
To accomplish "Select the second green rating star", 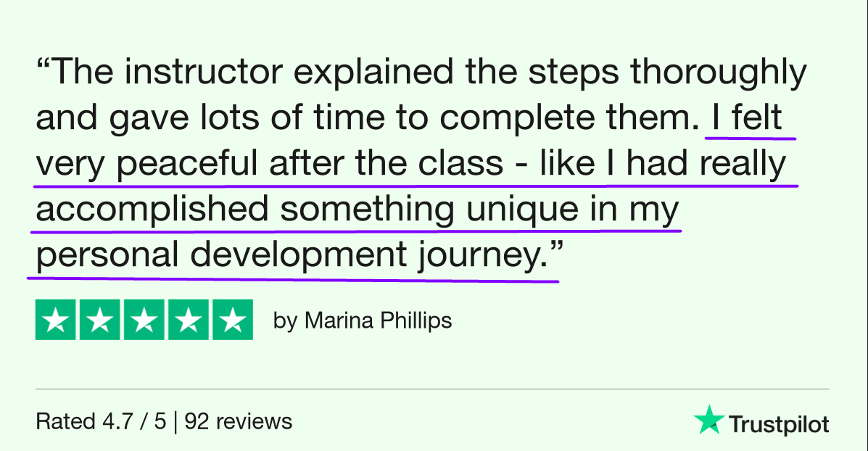I will (x=101, y=320).
